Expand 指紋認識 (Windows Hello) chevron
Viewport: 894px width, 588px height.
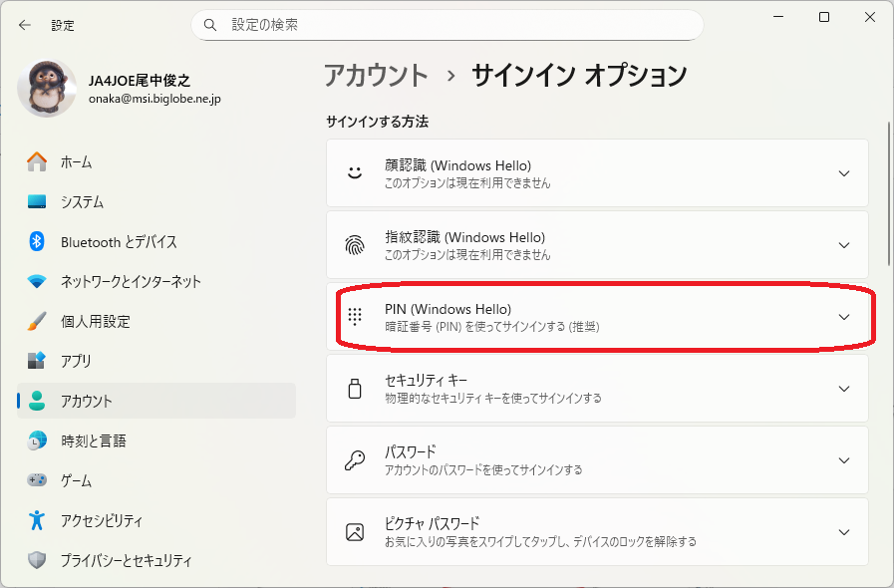[x=844, y=245]
